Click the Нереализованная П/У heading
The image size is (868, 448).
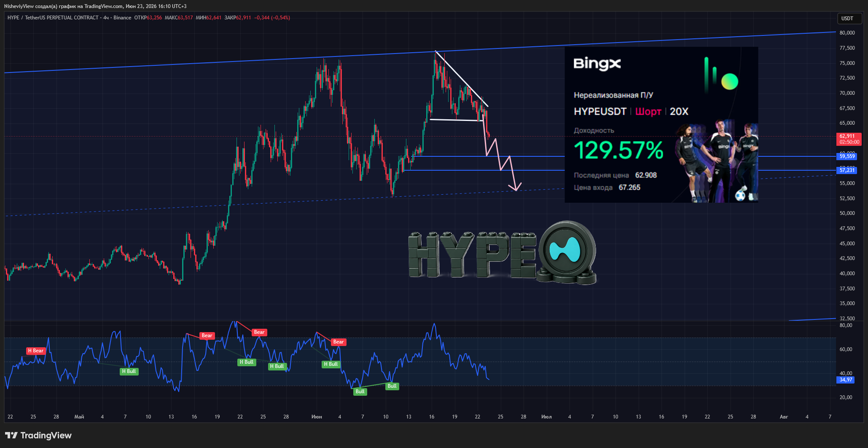(613, 95)
